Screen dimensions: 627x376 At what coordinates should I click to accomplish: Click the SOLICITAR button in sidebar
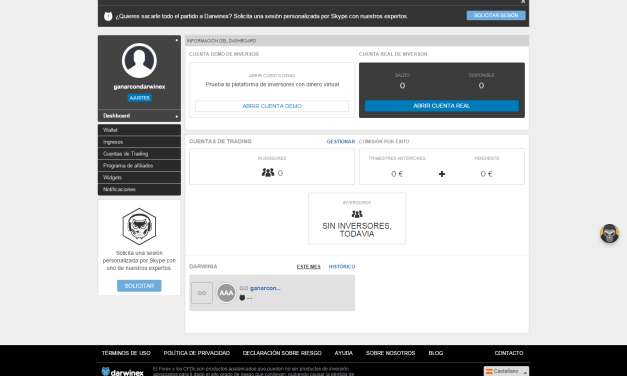click(139, 286)
